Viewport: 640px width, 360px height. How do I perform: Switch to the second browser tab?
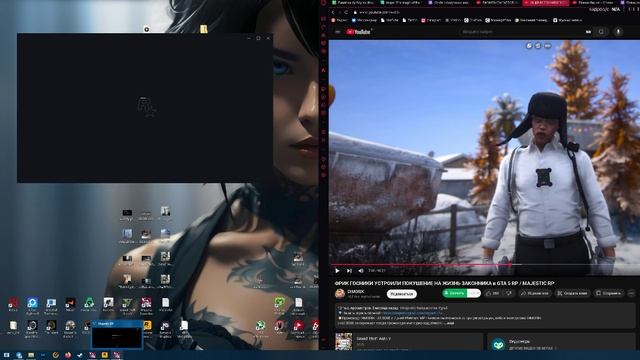coord(401,3)
